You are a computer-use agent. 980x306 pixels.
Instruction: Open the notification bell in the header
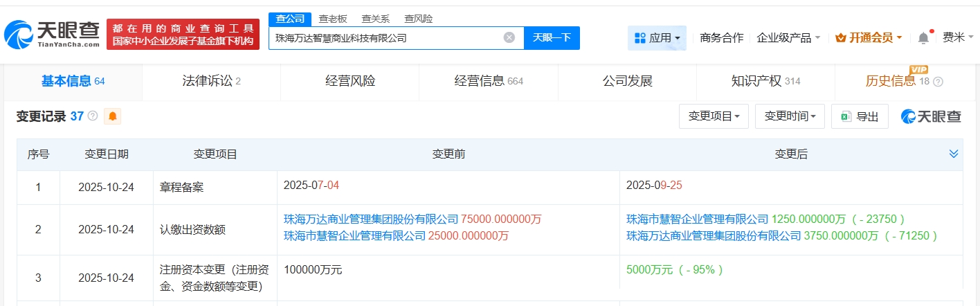pyautogui.click(x=923, y=38)
